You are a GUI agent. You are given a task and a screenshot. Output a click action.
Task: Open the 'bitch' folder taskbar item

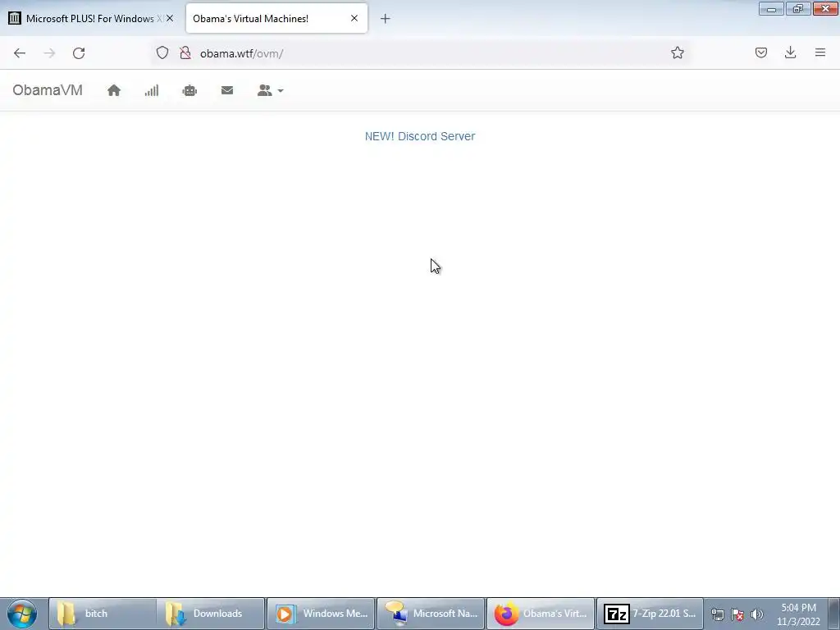click(103, 614)
